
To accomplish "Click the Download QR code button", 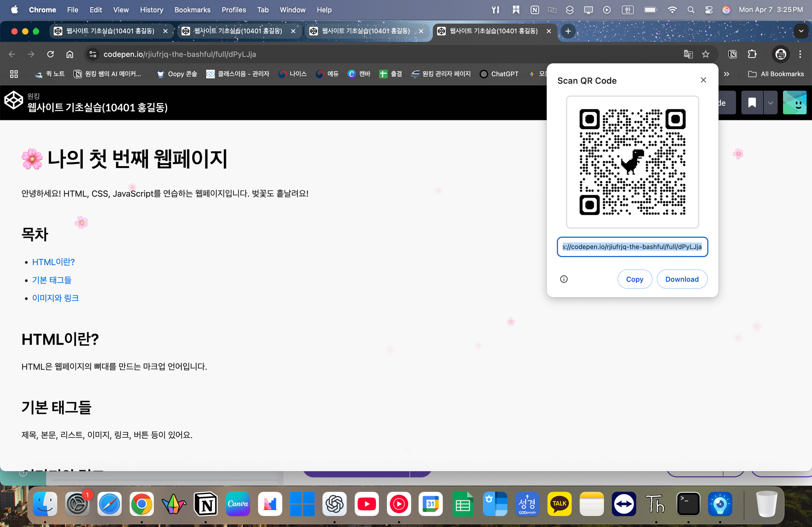I will click(x=682, y=279).
